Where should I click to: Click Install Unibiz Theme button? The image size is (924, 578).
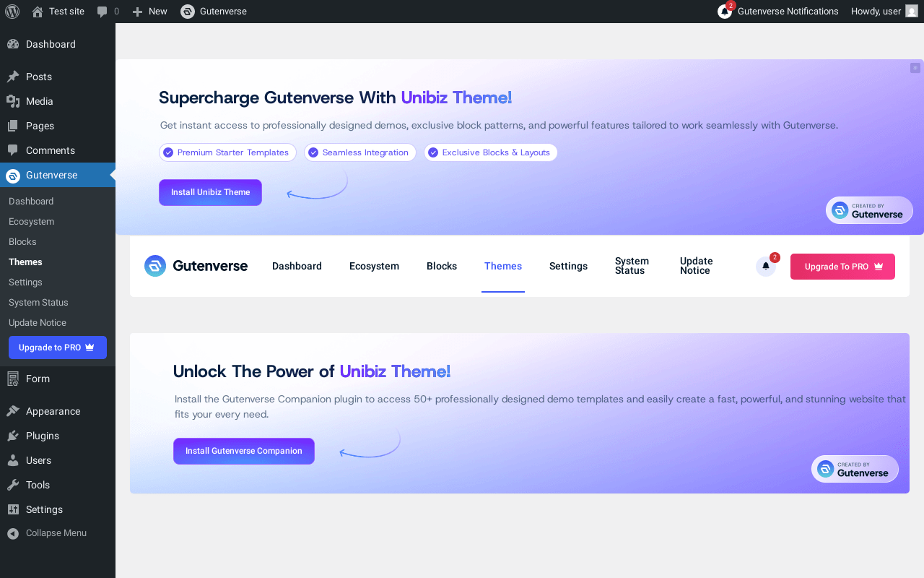210,192
